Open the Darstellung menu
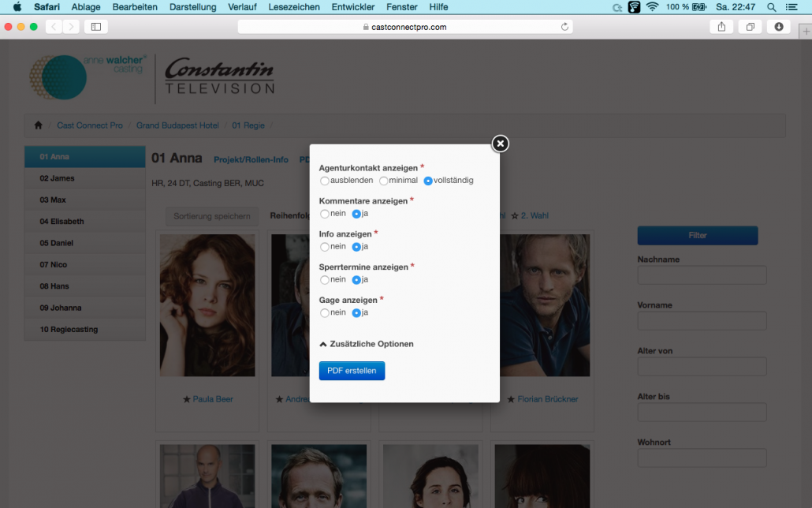 point(192,7)
